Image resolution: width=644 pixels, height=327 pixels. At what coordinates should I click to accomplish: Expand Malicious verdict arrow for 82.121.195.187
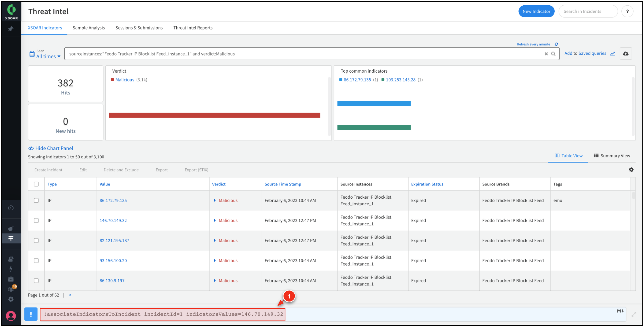[215, 241]
